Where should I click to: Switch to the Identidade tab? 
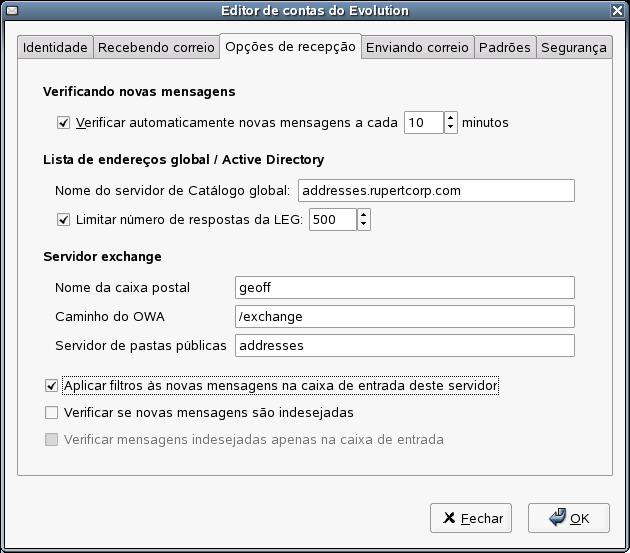point(55,47)
